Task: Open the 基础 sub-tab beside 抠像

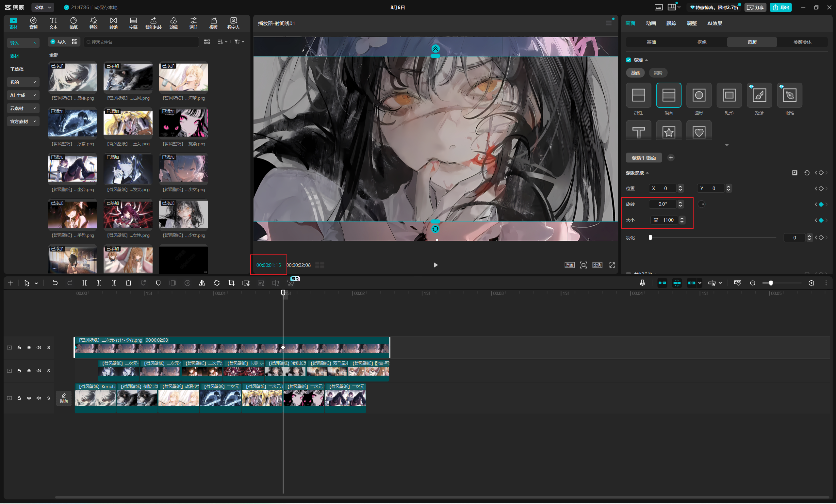Action: point(651,42)
